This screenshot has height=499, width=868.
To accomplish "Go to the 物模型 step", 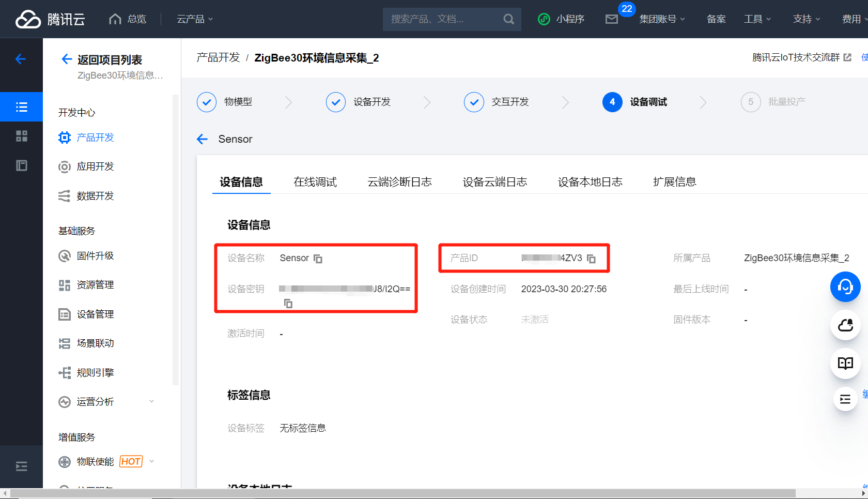I will point(225,102).
